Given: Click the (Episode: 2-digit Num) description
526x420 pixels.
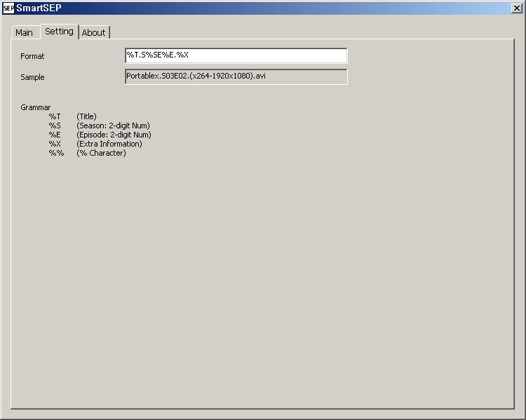Looking at the screenshot, I should 114,135.
